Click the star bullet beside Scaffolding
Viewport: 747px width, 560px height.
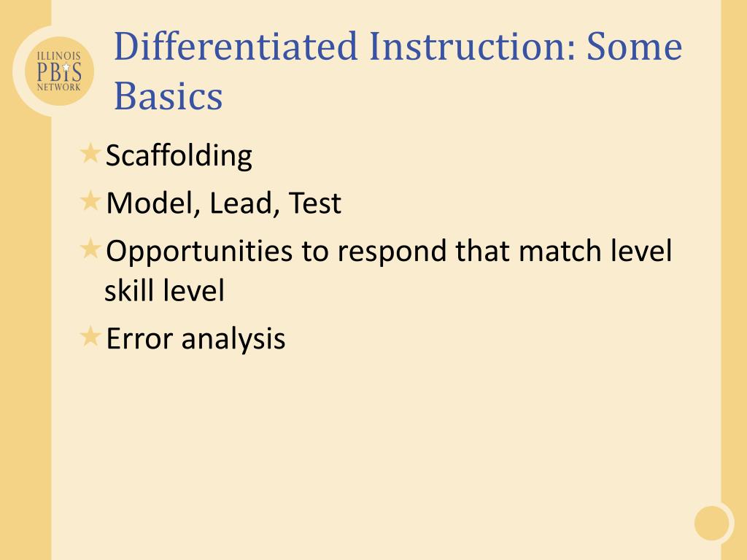pos(90,154)
